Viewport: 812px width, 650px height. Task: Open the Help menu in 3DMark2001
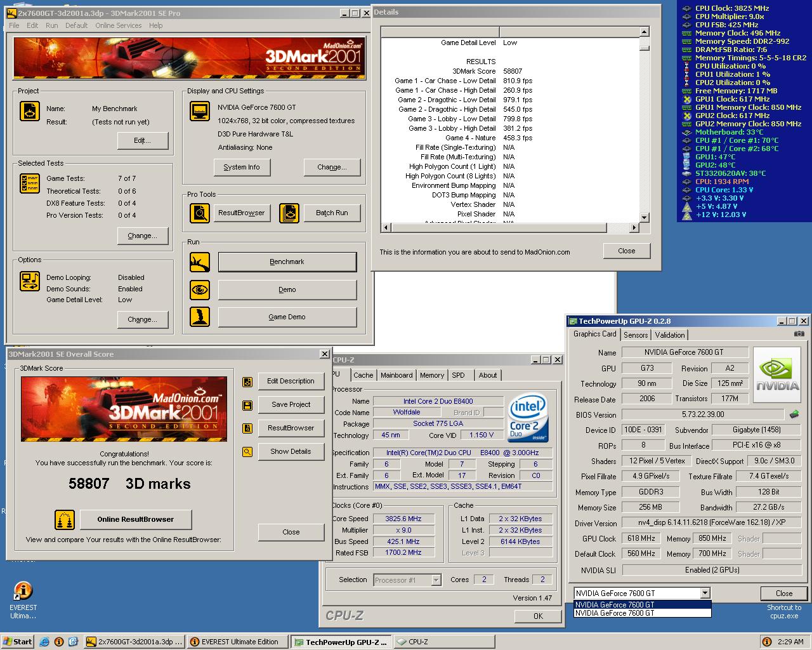[155, 25]
